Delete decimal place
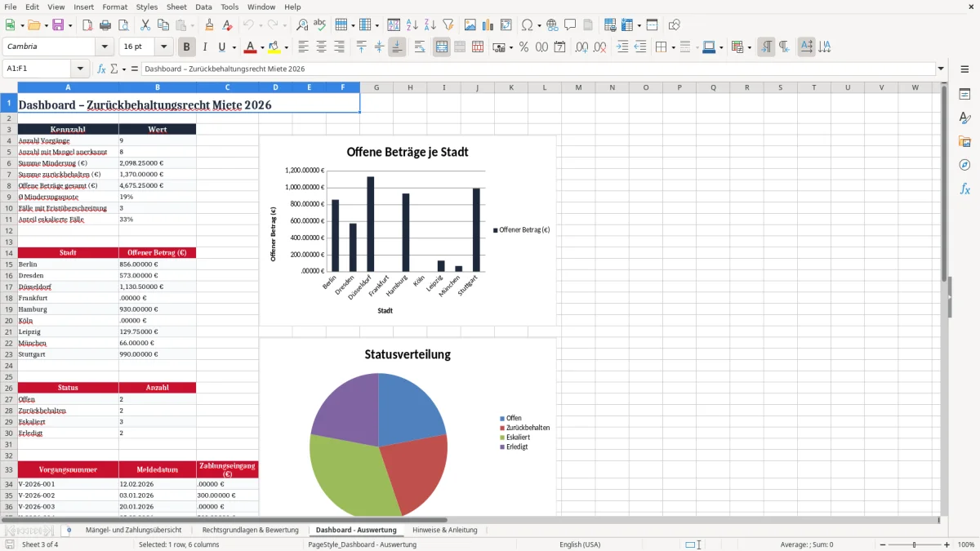The width and height of the screenshot is (980, 551). 600,47
